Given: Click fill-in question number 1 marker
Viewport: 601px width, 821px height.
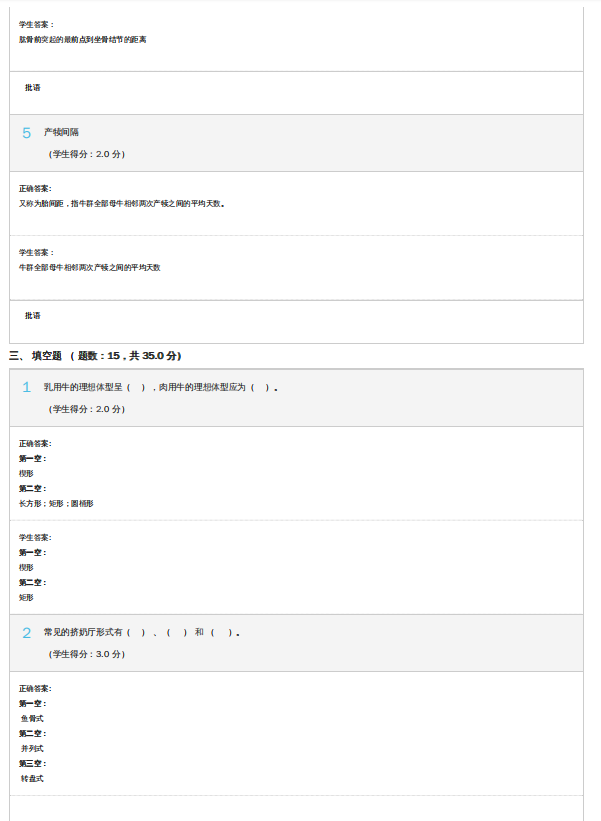Looking at the screenshot, I should click(27, 387).
